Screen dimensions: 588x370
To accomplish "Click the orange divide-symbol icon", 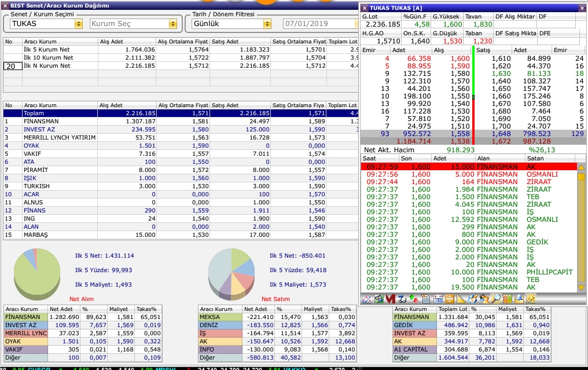I will [449, 299].
